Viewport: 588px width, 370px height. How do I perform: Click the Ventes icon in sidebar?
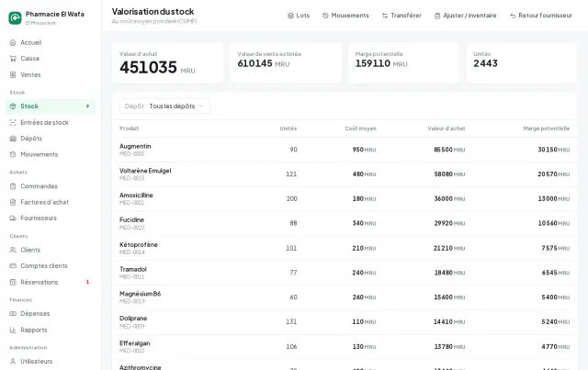tap(13, 74)
